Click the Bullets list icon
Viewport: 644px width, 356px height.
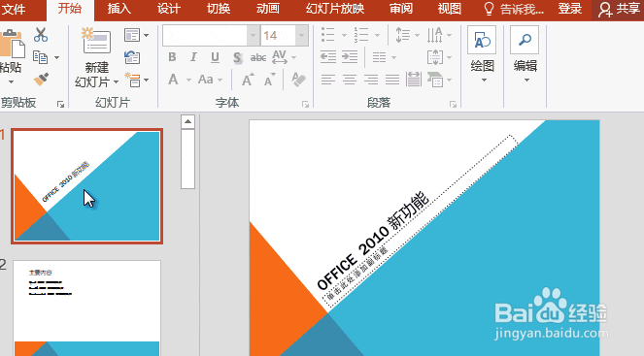(x=327, y=35)
